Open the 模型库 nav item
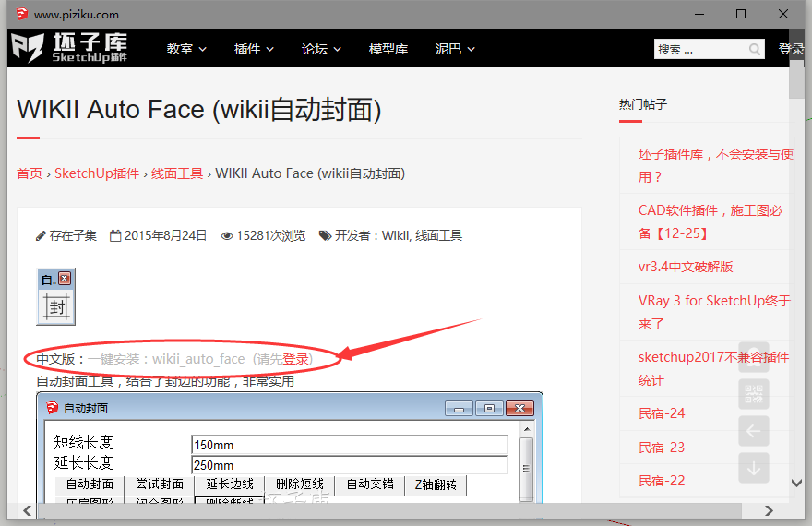This screenshot has height=526, width=812. pos(388,49)
